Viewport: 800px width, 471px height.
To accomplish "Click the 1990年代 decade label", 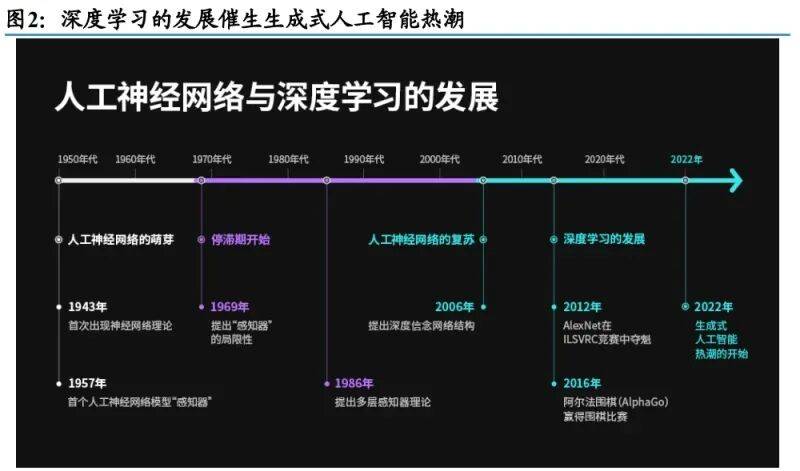I will click(x=363, y=159).
